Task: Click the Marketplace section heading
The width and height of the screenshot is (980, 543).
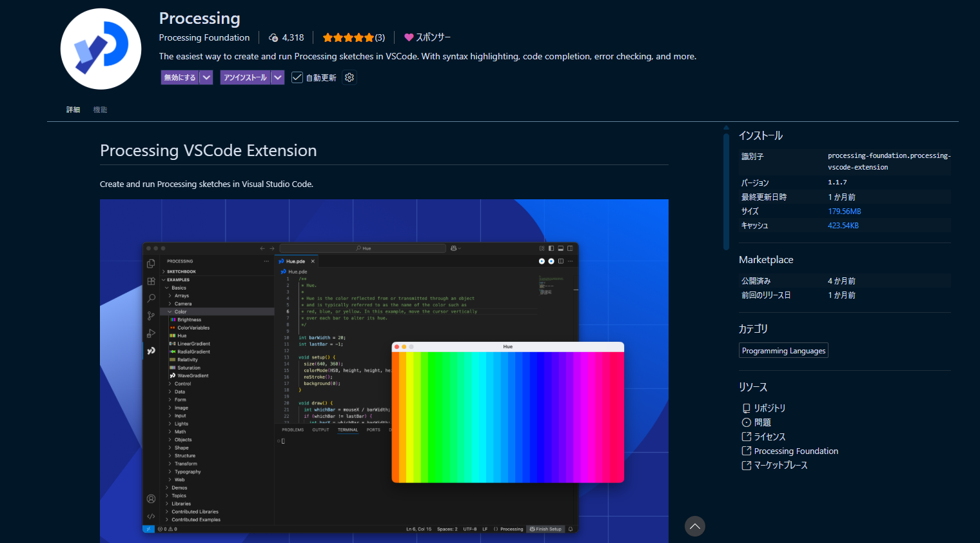Action: [x=766, y=260]
